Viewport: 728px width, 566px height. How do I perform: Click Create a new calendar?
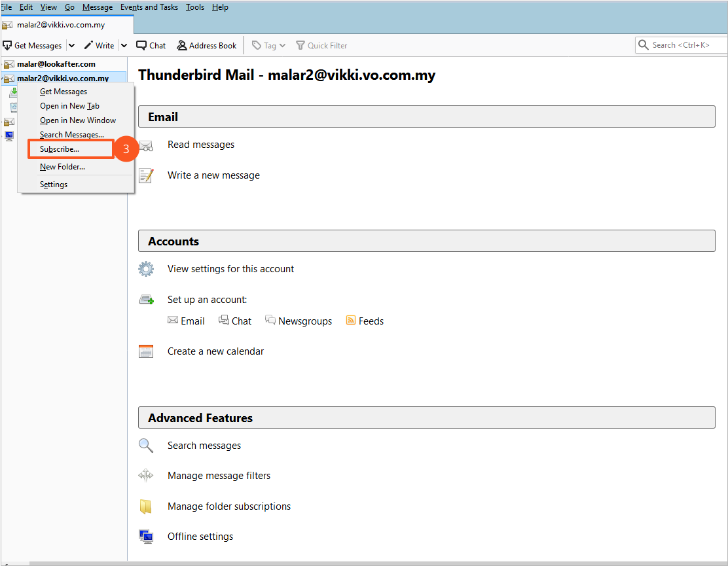(x=216, y=351)
